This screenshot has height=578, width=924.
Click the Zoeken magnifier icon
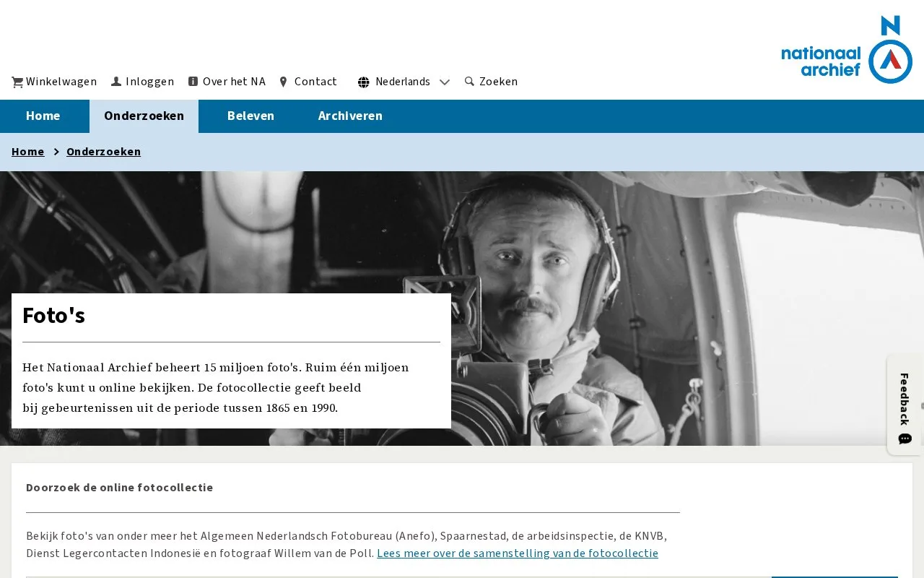pyautogui.click(x=469, y=82)
